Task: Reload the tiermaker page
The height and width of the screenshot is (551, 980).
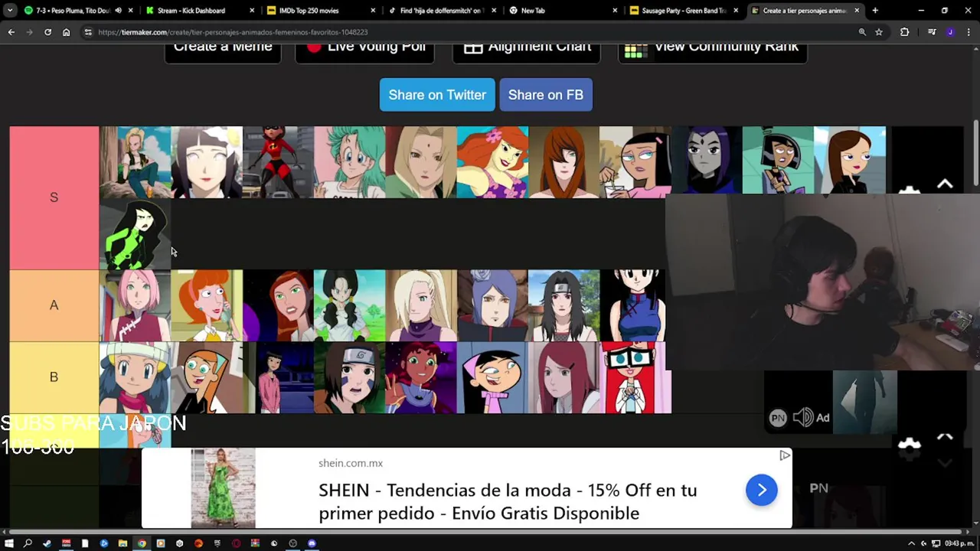Action: [47, 32]
